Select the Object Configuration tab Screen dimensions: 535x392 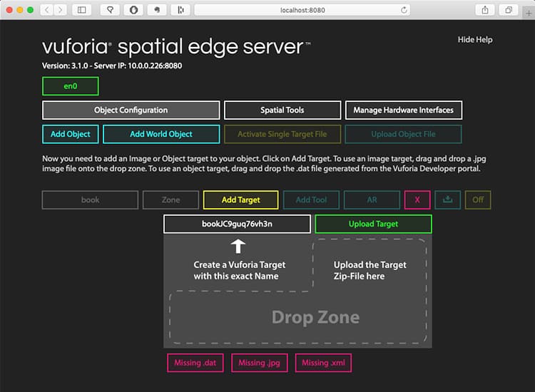(131, 110)
